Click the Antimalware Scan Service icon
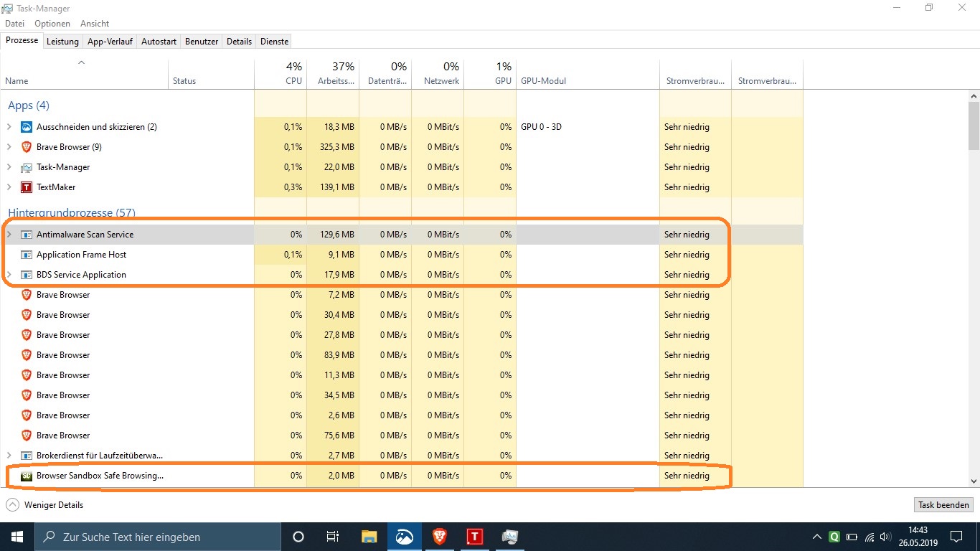The height and width of the screenshot is (551, 980). (x=27, y=235)
